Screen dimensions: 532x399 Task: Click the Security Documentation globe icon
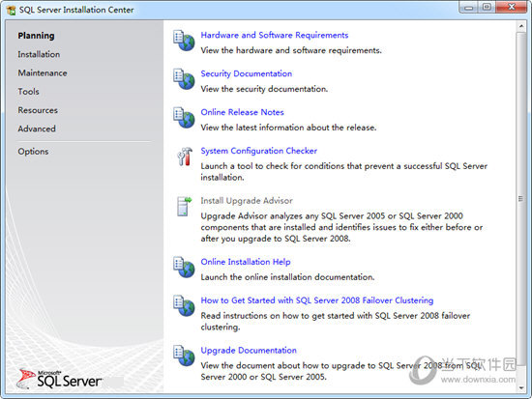[x=184, y=79]
